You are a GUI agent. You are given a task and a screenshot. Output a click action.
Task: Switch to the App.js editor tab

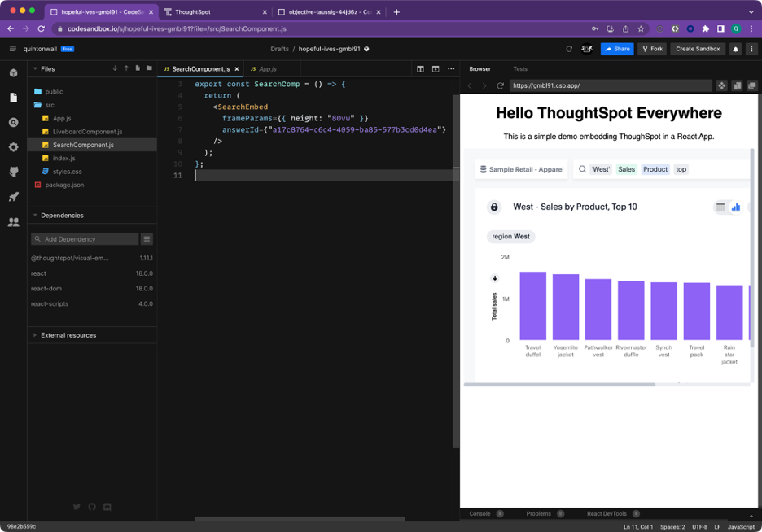266,69
